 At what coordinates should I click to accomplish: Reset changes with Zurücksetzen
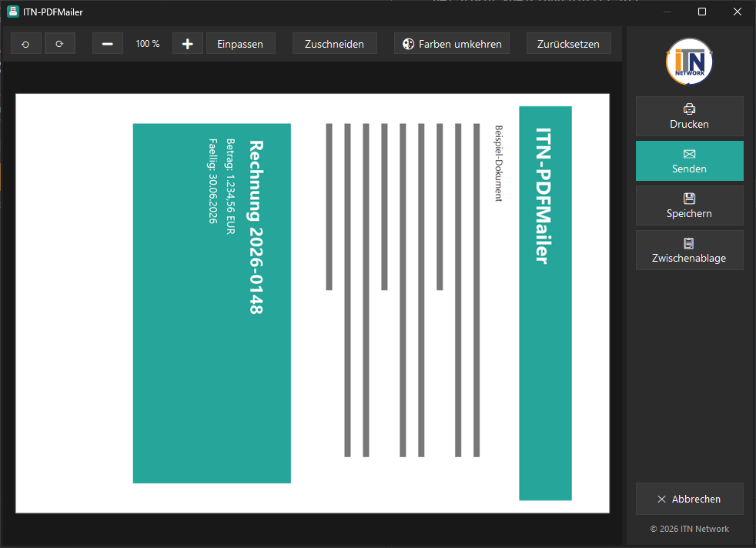pyautogui.click(x=568, y=44)
